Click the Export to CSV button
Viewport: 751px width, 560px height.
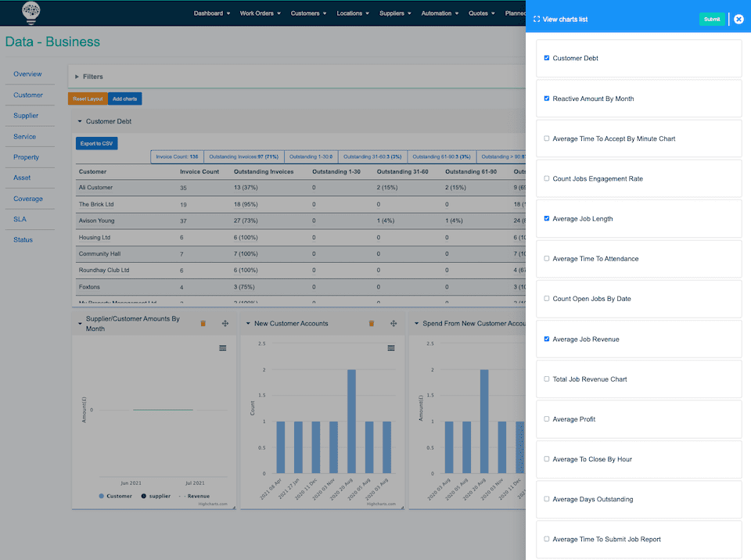(96, 142)
